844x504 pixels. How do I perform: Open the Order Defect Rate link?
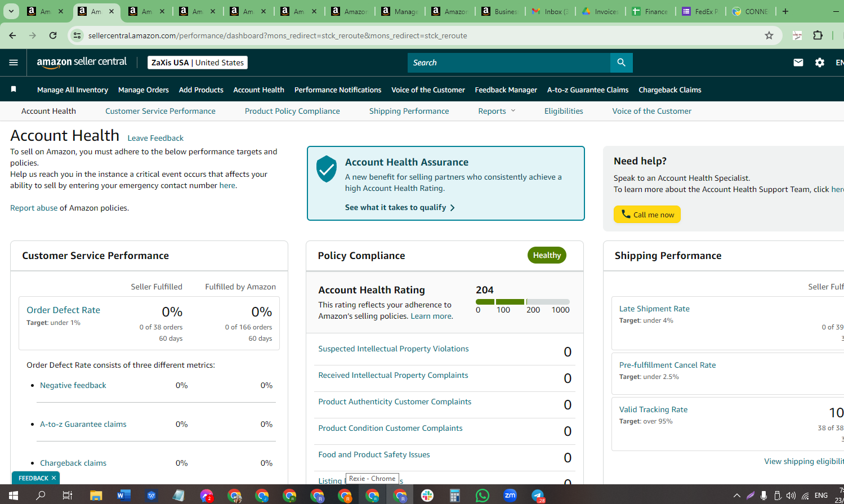[x=63, y=310]
